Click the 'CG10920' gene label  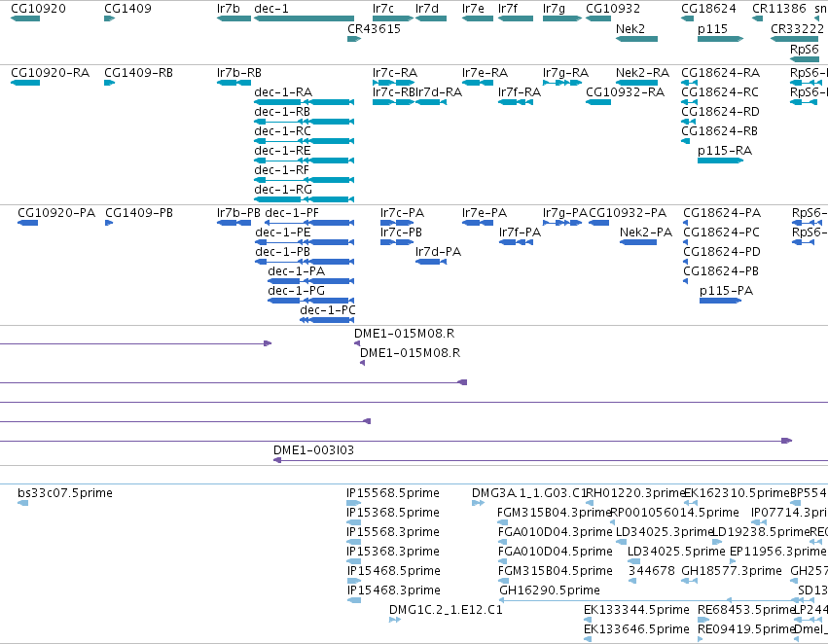coord(39,9)
